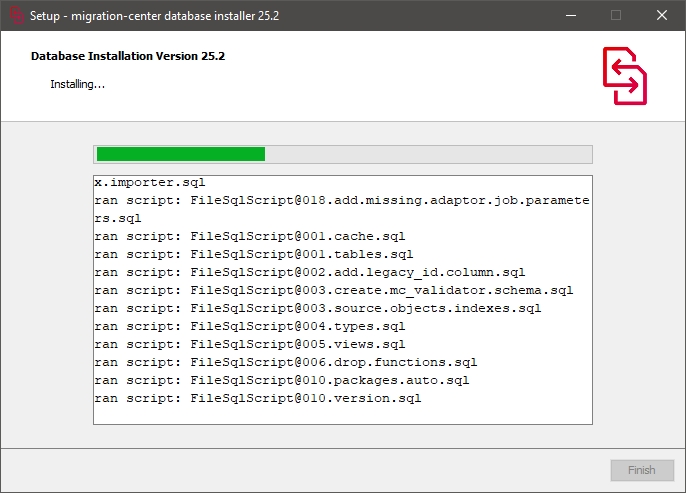Click the unfilled part of the progress bar
Image resolution: width=686 pixels, height=493 pixels.
point(428,154)
